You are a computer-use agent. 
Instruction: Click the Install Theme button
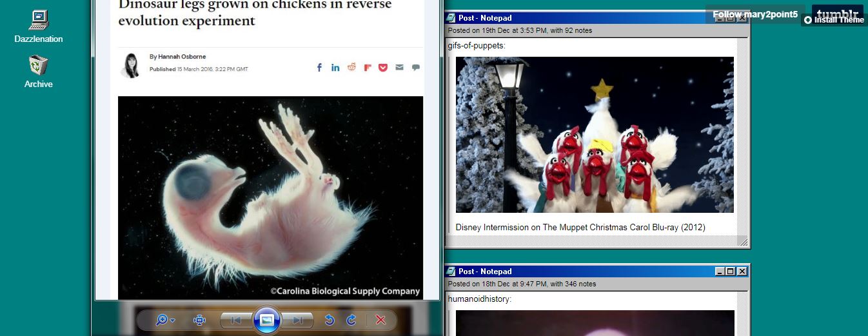(834, 20)
